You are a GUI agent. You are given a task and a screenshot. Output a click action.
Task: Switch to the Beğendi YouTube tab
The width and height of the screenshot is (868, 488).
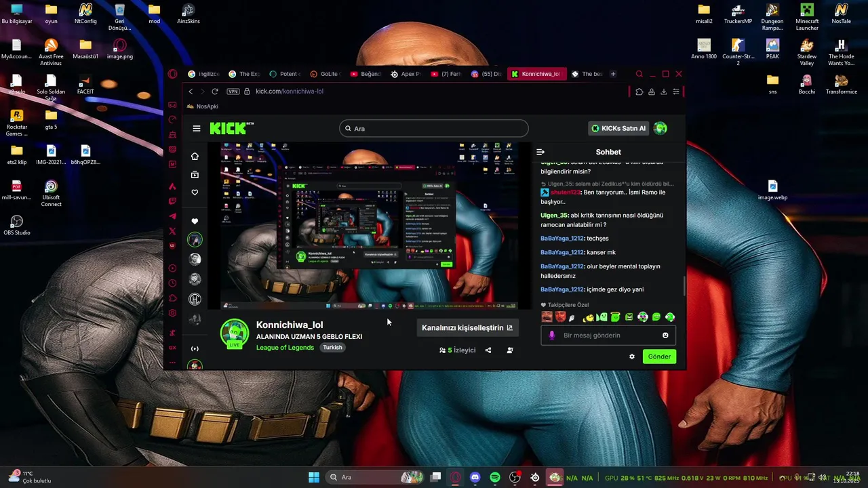tap(366, 74)
